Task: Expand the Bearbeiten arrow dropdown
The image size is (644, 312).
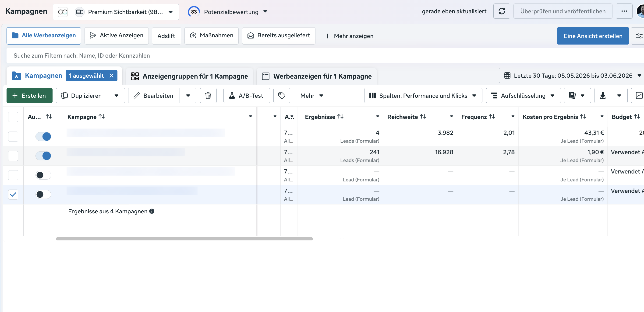Action: click(x=188, y=96)
